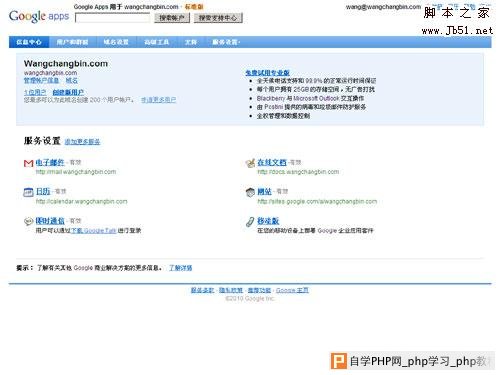Open the 隐私政策 footer link
Screen dimensions: 500x375
click(231, 290)
